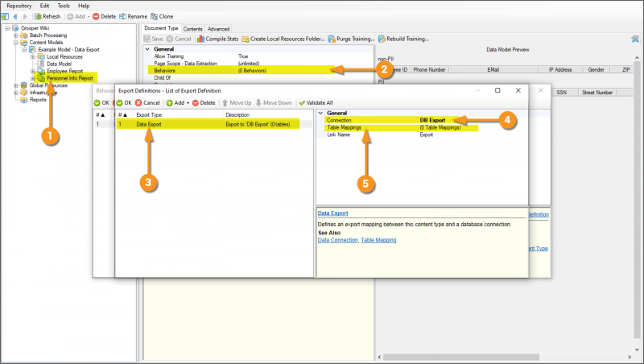Image resolution: width=644 pixels, height=364 pixels.
Task: Click Delete in Export Definitions dialog
Action: pyautogui.click(x=204, y=103)
